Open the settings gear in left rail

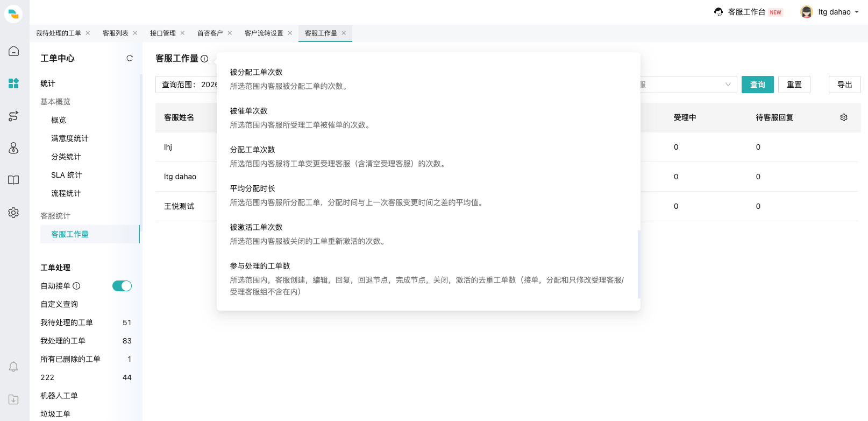pos(13,213)
